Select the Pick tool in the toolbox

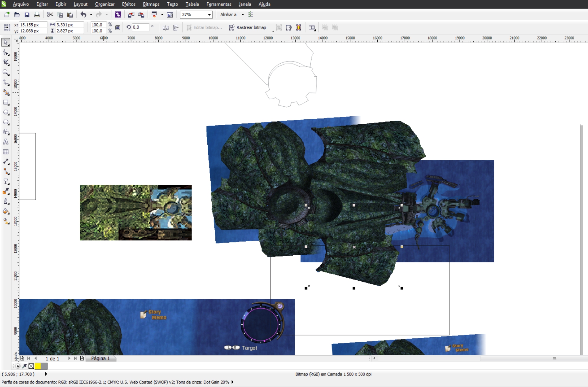click(6, 42)
